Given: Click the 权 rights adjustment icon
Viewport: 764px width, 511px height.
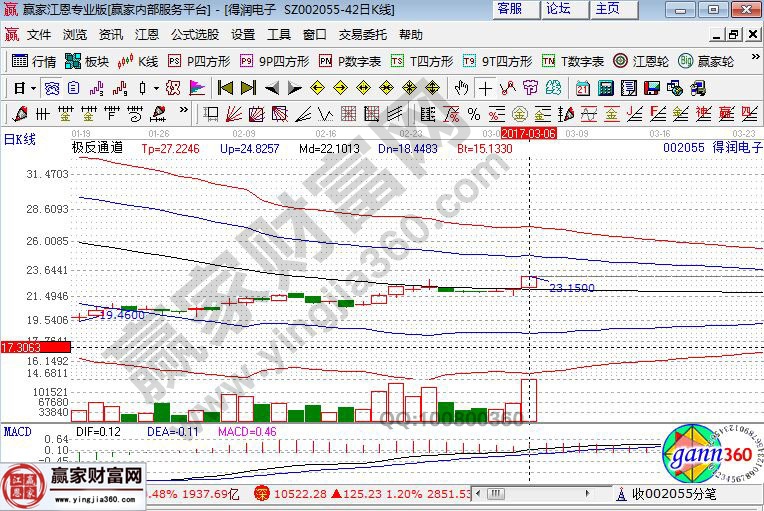Looking at the screenshot, I should (172, 89).
